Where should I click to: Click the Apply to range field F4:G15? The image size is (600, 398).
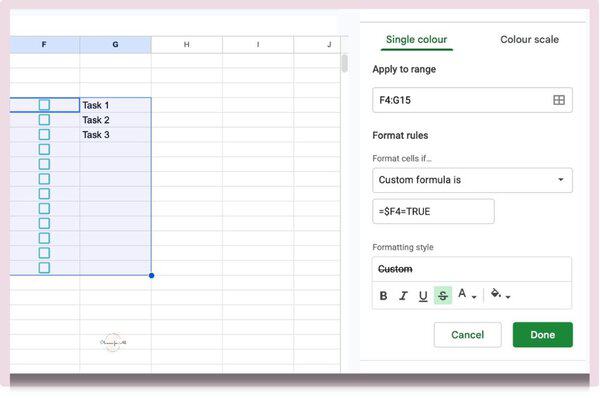coord(472,100)
